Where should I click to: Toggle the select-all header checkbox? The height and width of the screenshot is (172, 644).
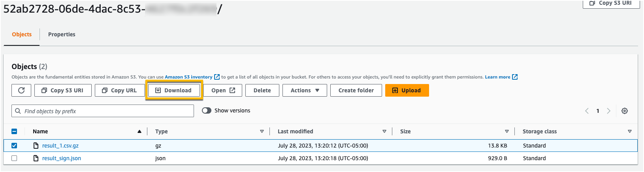[x=14, y=131]
